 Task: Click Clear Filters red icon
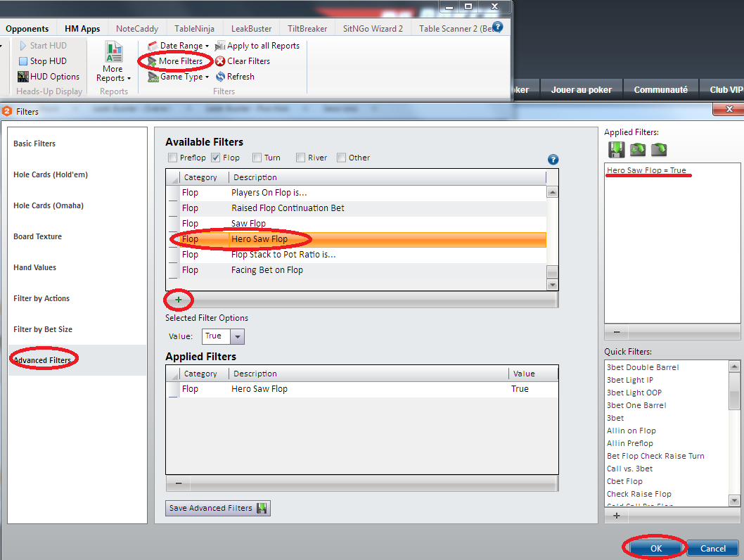click(x=220, y=61)
